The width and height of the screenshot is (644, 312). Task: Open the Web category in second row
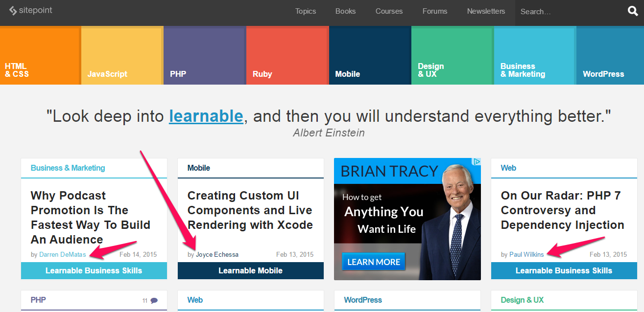(x=195, y=300)
